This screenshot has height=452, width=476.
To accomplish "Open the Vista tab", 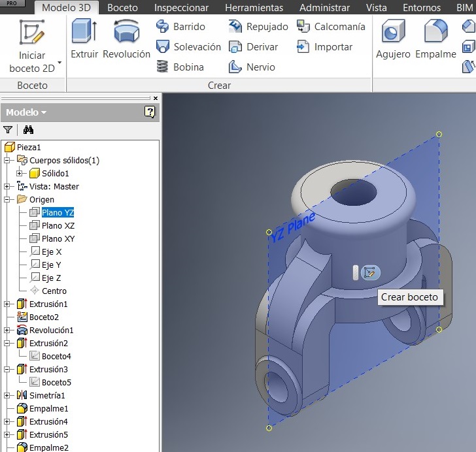I will [377, 8].
